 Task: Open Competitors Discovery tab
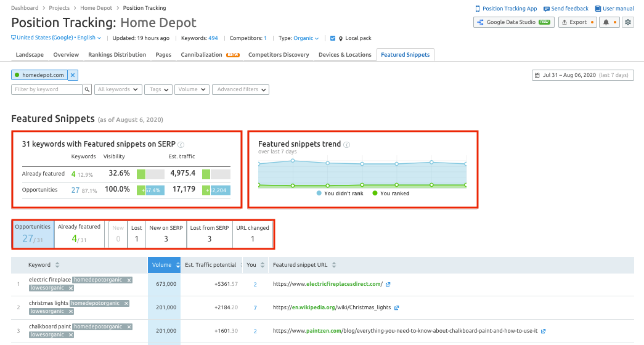(279, 55)
